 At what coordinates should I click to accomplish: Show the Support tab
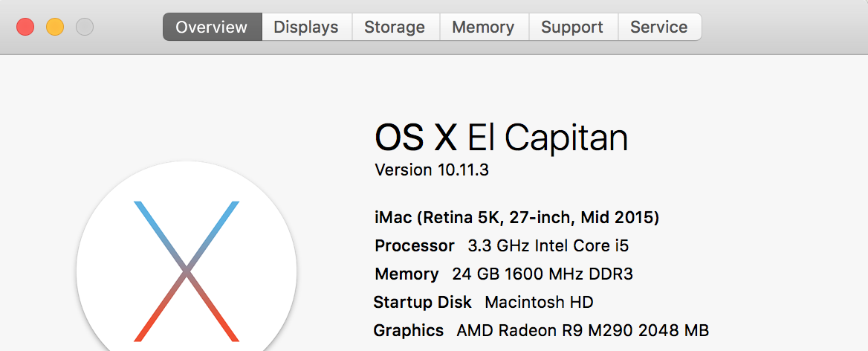tap(572, 28)
